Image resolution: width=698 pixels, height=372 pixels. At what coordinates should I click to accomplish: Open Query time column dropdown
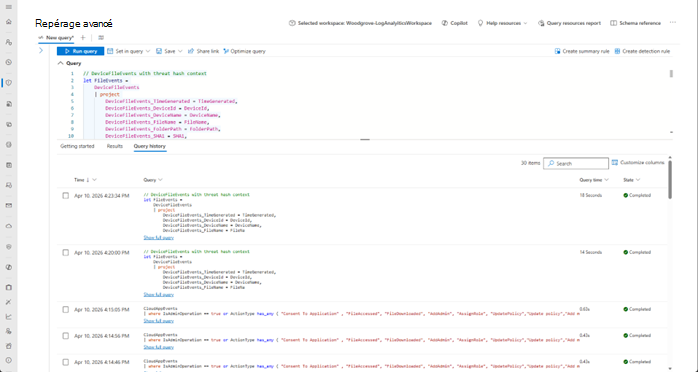pyautogui.click(x=594, y=180)
